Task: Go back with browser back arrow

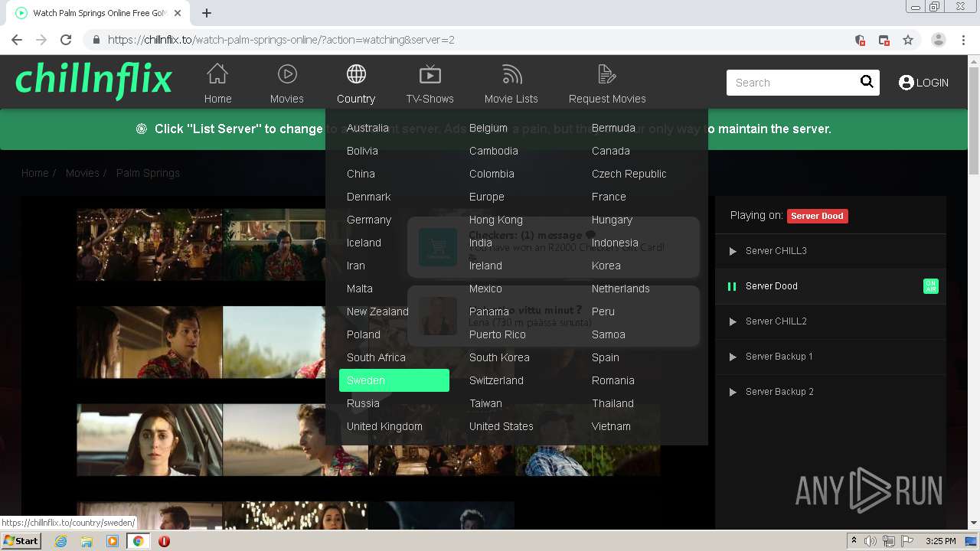Action: point(17,40)
